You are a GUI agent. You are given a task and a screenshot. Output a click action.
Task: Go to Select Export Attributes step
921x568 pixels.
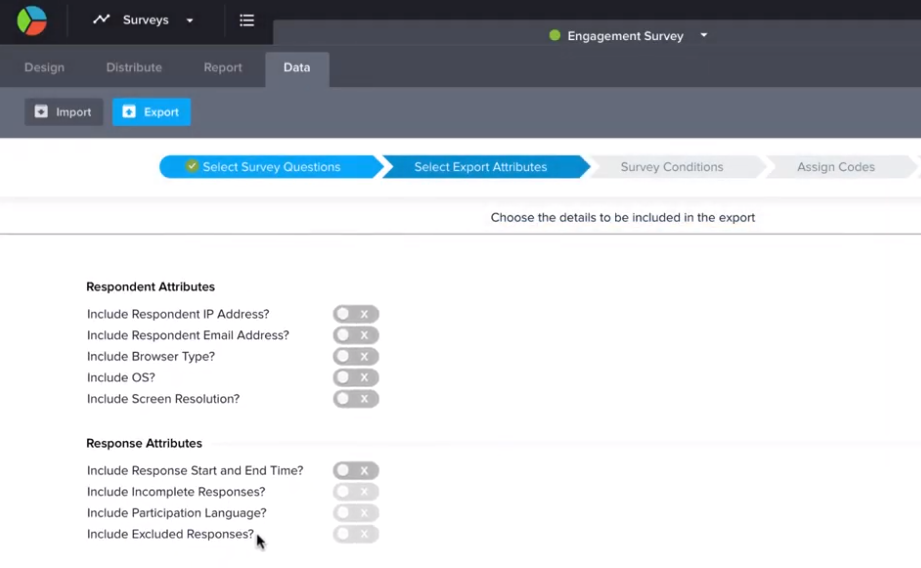click(x=485, y=167)
